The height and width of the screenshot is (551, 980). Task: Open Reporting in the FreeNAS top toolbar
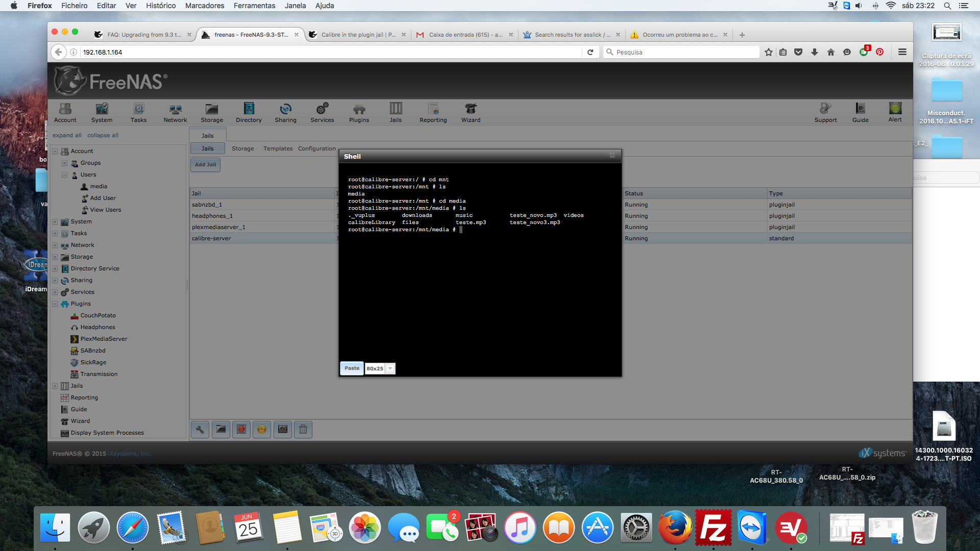pyautogui.click(x=433, y=113)
